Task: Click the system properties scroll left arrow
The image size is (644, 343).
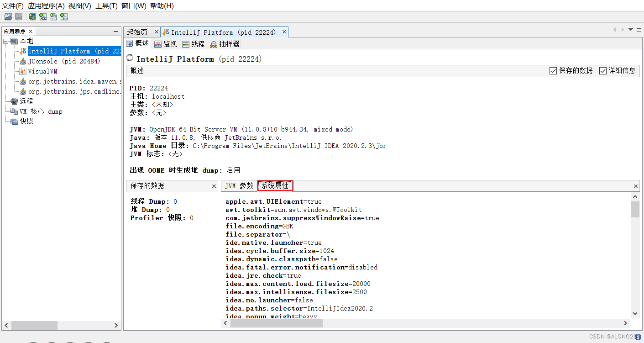Action: 225,323
